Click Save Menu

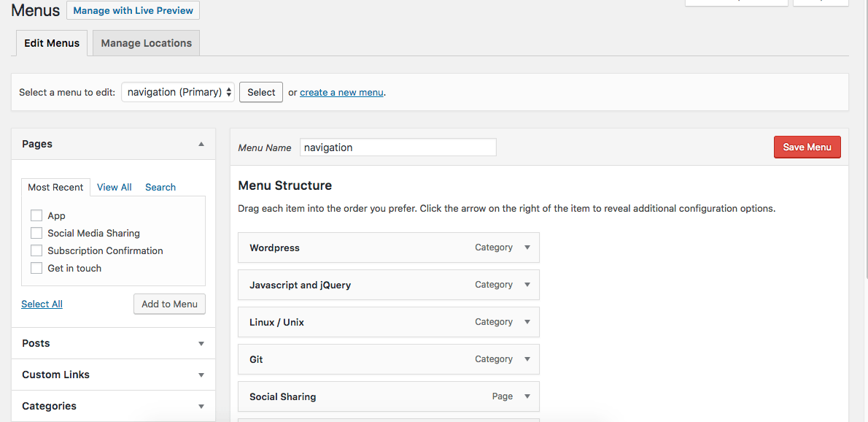(x=807, y=147)
